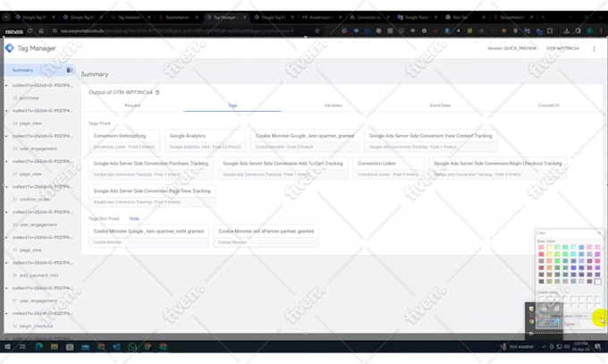The height and width of the screenshot is (364, 608).
Task: Open the Google Analytics tag card
Action: point(205,140)
